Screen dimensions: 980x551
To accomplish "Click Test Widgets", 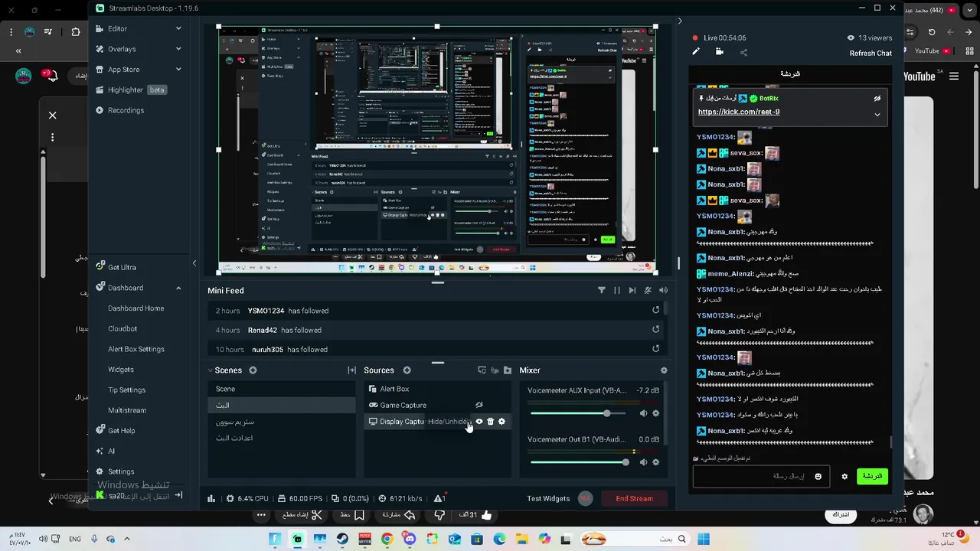I will pyautogui.click(x=548, y=498).
